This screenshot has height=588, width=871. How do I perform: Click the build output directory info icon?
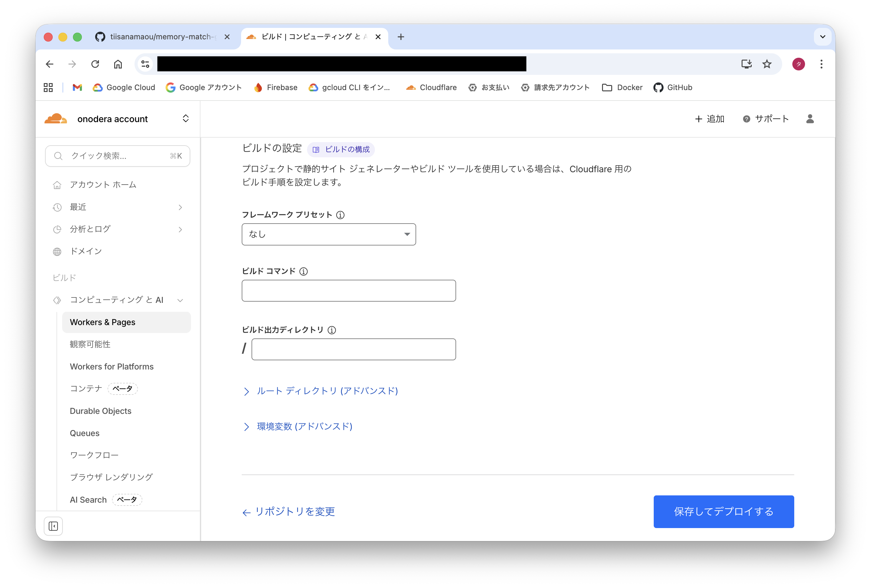(332, 330)
